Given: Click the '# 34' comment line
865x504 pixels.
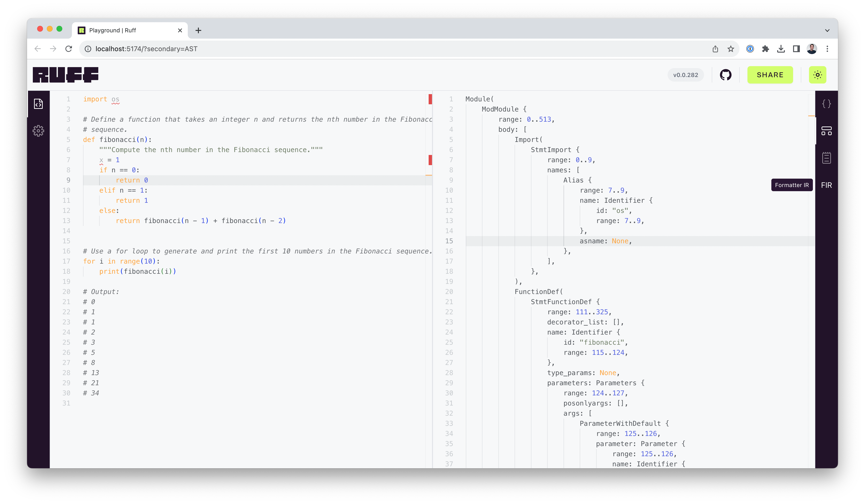Looking at the screenshot, I should pyautogui.click(x=91, y=393).
